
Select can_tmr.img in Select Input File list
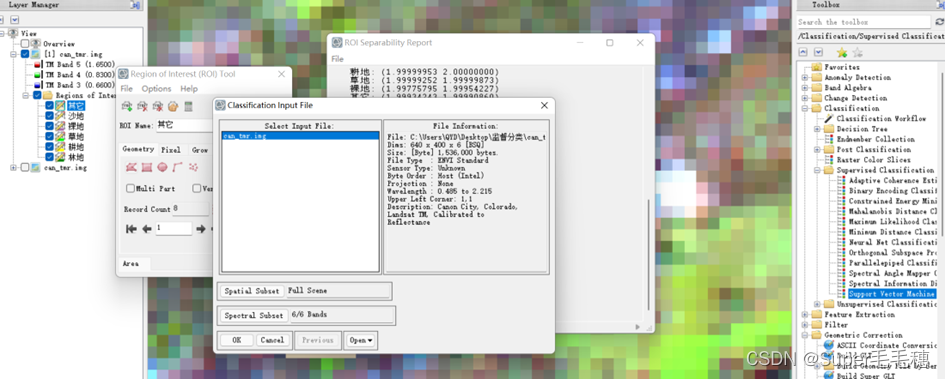point(300,136)
